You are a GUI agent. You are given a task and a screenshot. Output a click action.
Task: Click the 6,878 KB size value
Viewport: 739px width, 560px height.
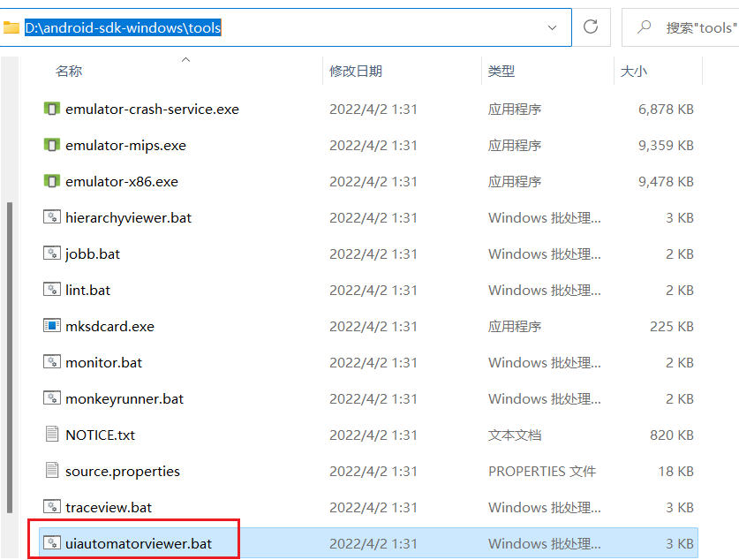coord(666,109)
